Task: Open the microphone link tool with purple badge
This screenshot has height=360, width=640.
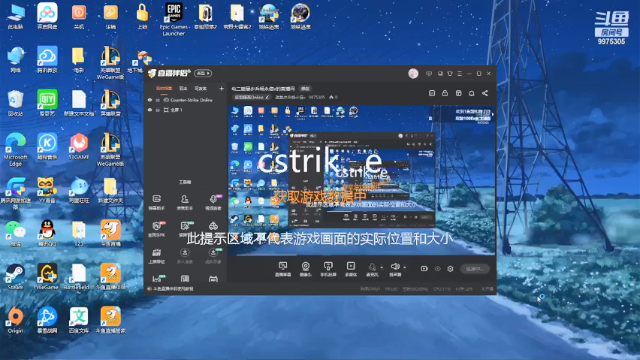Action: 213,202
